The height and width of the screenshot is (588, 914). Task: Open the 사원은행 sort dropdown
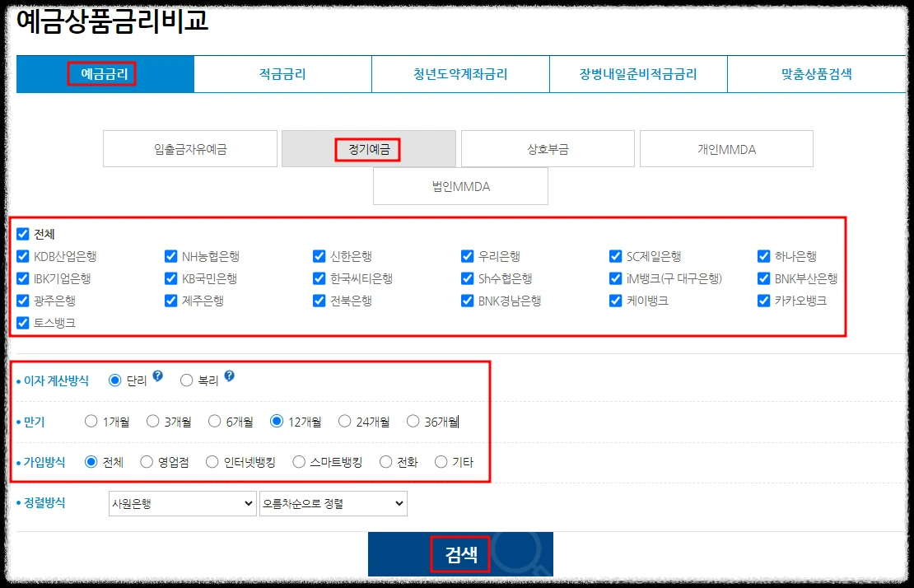click(x=182, y=503)
